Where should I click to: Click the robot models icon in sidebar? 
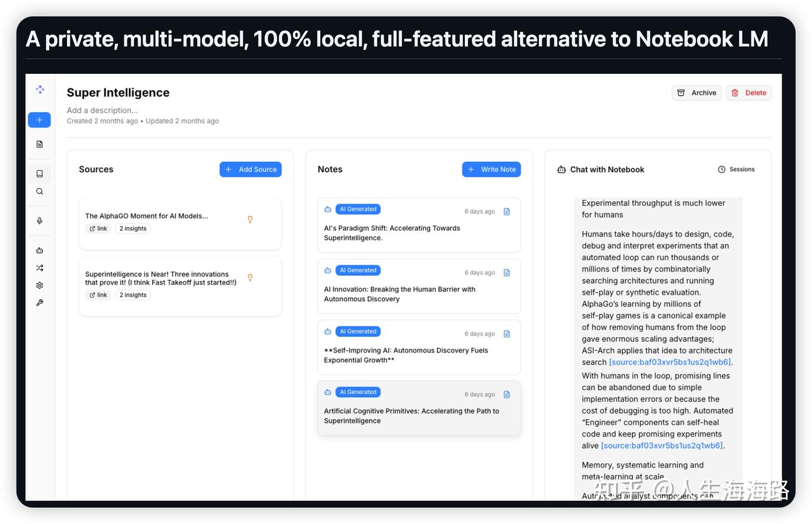pos(39,250)
